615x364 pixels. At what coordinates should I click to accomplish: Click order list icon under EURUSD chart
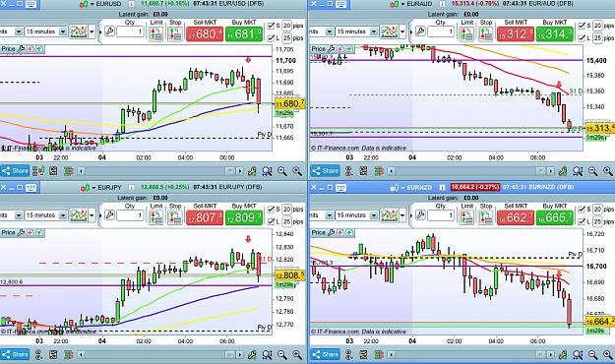68,171
